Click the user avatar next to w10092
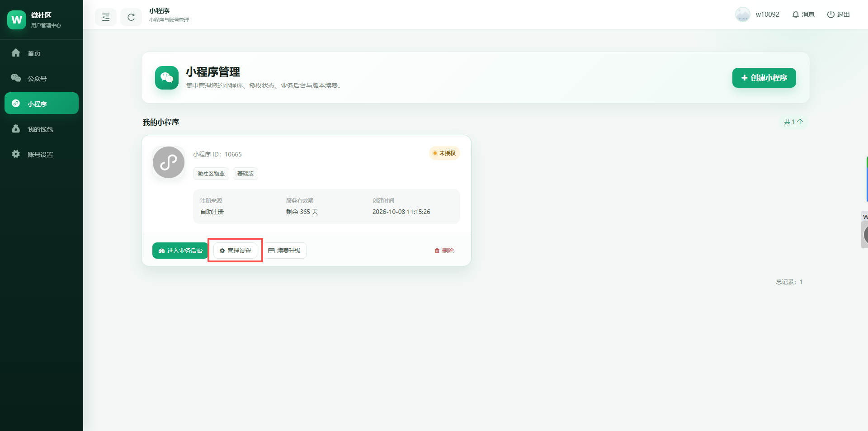The width and height of the screenshot is (868, 431). pyautogui.click(x=743, y=14)
